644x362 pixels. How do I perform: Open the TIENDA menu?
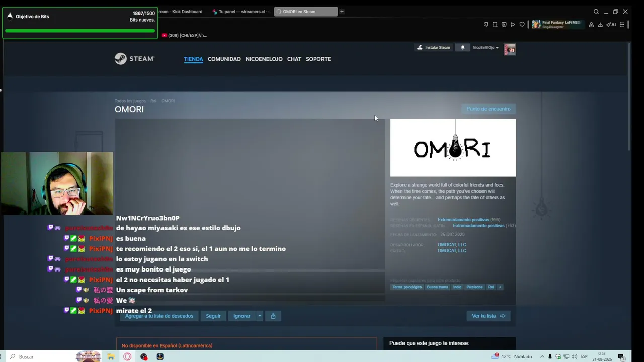(193, 59)
